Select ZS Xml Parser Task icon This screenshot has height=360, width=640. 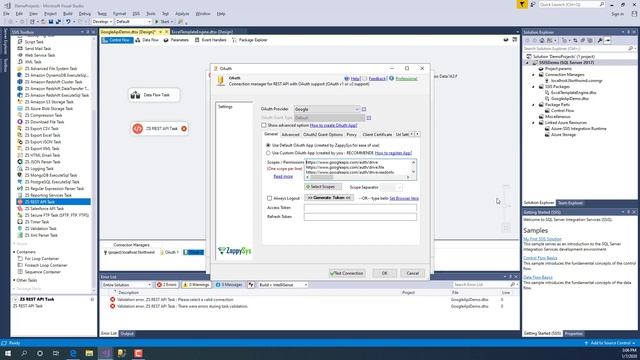pos(20,235)
